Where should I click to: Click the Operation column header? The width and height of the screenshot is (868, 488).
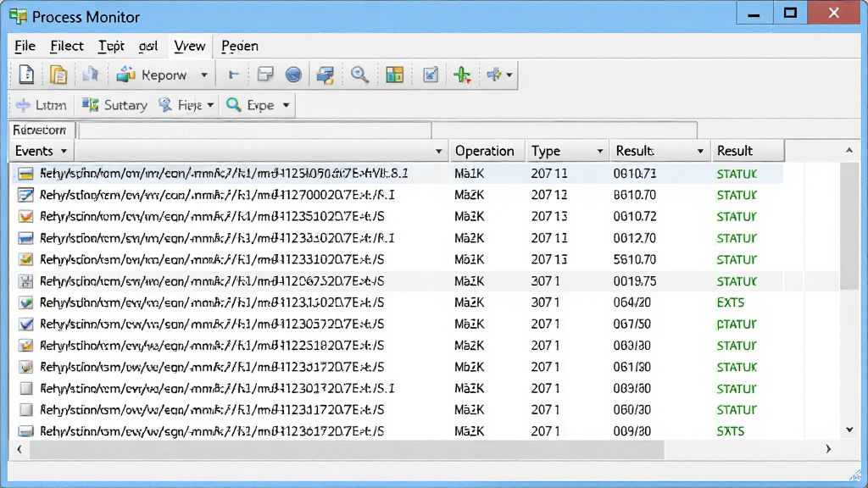[486, 151]
